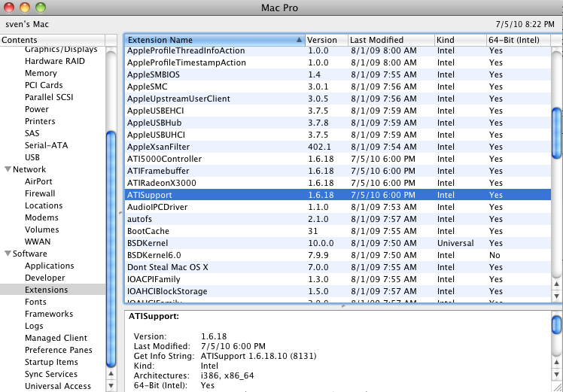Select Frameworks under Software
Viewport: 563px width, 392px height.
click(49, 314)
